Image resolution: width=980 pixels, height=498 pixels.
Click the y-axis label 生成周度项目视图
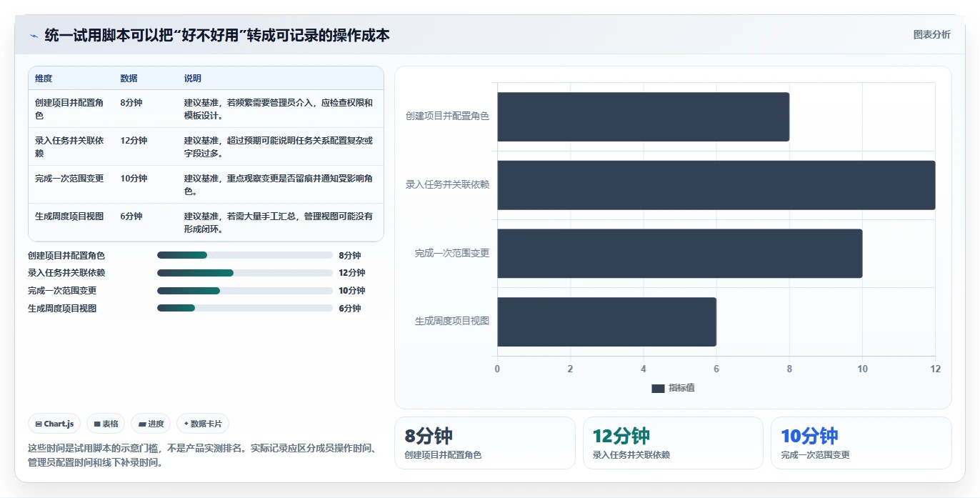[x=452, y=322]
